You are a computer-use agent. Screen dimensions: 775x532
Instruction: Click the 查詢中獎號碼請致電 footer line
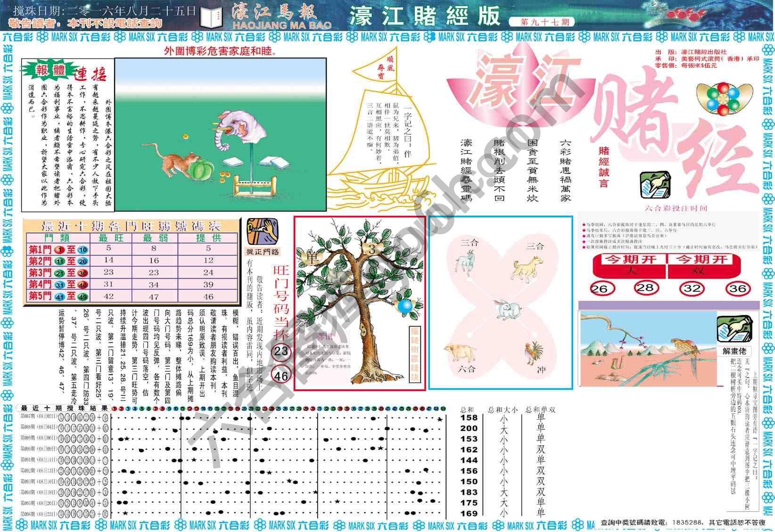(x=683, y=523)
